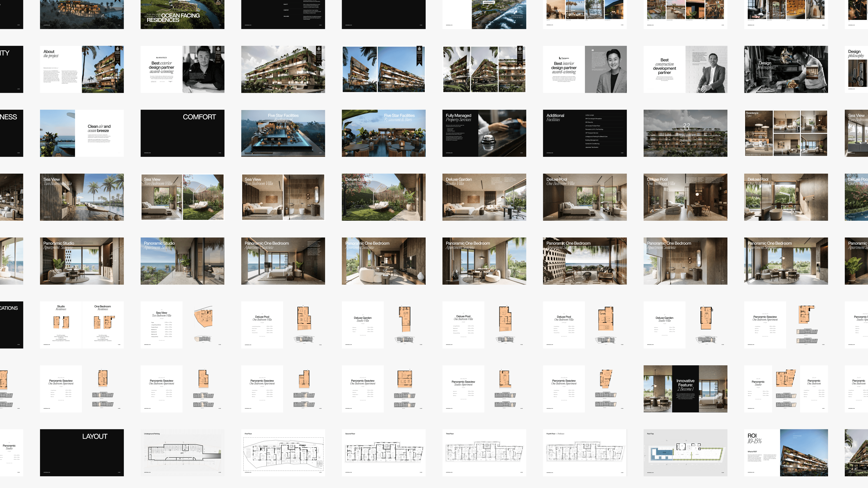Select the 'Underground Parking' floor plan slide

pyautogui.click(x=182, y=452)
